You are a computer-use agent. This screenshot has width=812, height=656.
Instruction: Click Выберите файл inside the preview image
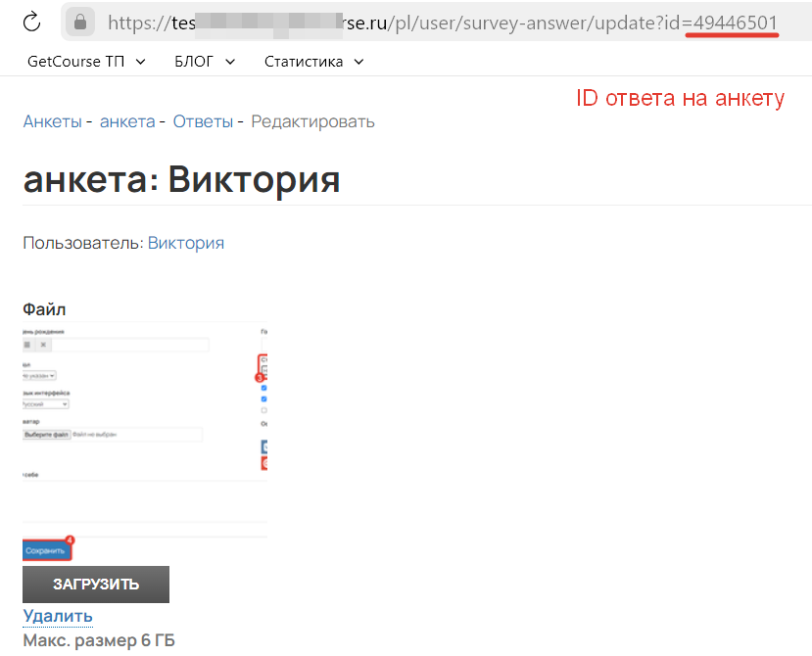pos(48,434)
